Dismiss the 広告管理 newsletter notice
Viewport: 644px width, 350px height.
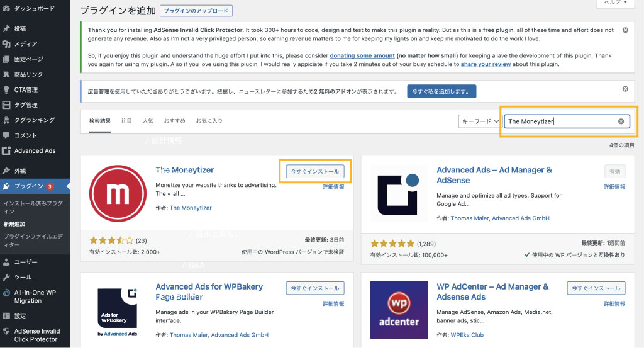625,89
